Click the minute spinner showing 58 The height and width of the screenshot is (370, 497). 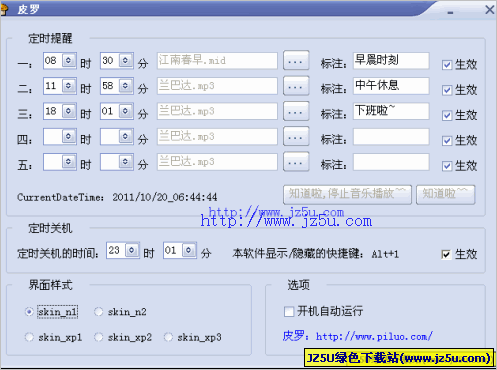(117, 86)
